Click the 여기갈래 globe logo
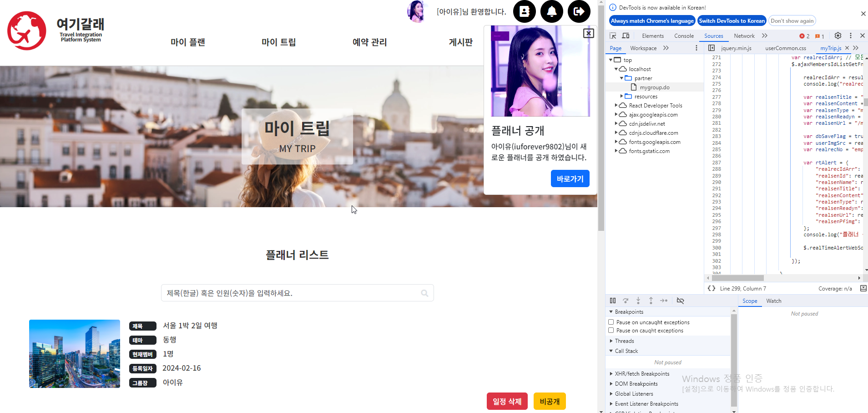Screen dimensions: 868x413 point(26,31)
